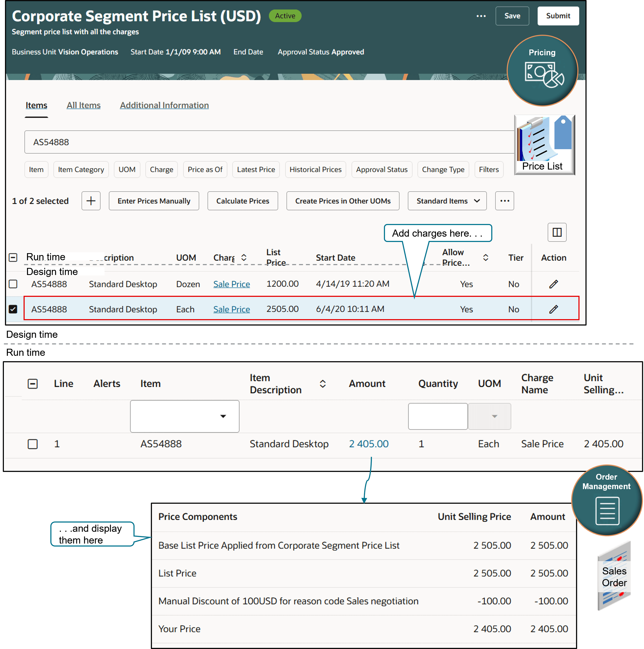Switch to the All Items tab
Image resolution: width=644 pixels, height=649 pixels.
83,105
